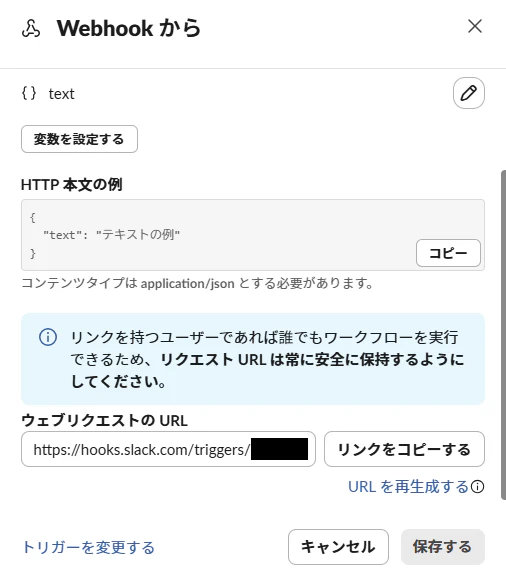This screenshot has height=581, width=506.
Task: Focus the ウェブリクエストの URL field
Action: pos(168,449)
